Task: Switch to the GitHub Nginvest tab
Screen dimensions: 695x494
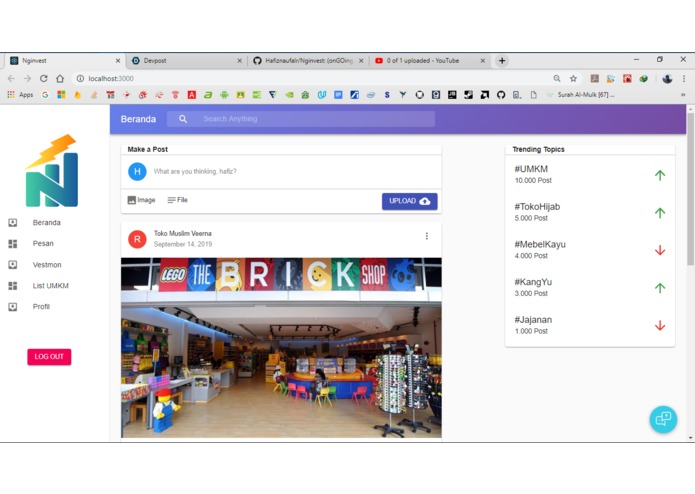Action: tap(308, 61)
